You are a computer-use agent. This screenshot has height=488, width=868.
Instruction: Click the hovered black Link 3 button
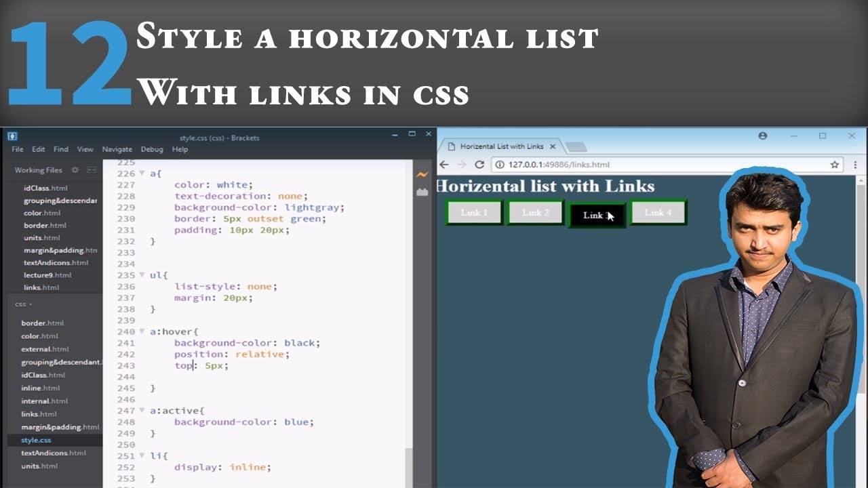(597, 215)
